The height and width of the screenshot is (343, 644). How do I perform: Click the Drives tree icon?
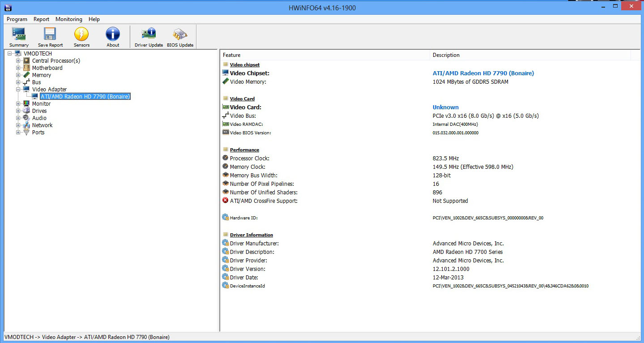27,111
